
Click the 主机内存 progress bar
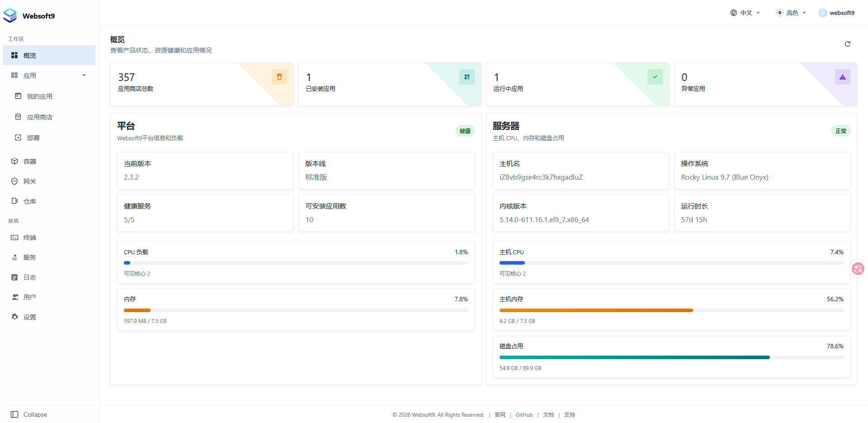pos(671,310)
